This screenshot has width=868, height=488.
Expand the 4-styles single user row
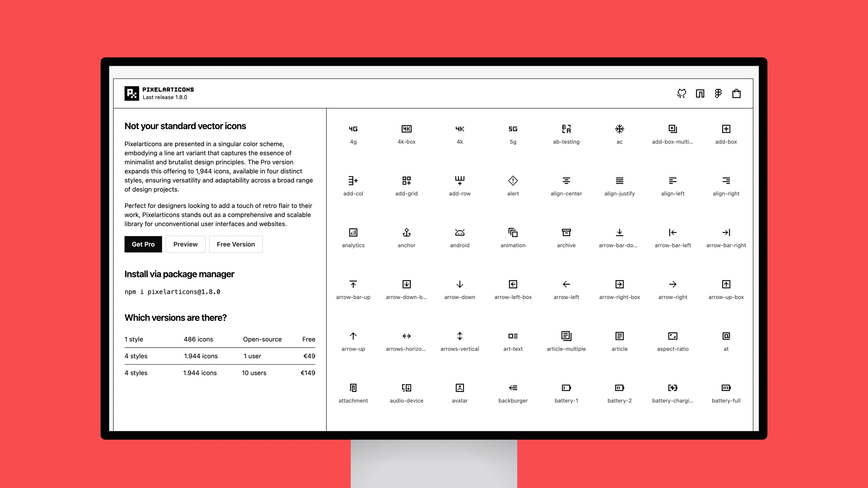219,356
